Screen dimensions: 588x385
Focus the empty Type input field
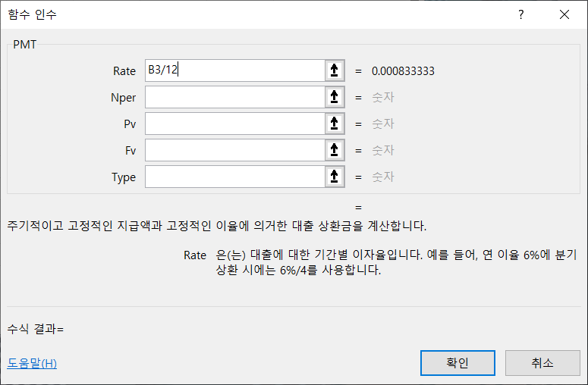(235, 177)
